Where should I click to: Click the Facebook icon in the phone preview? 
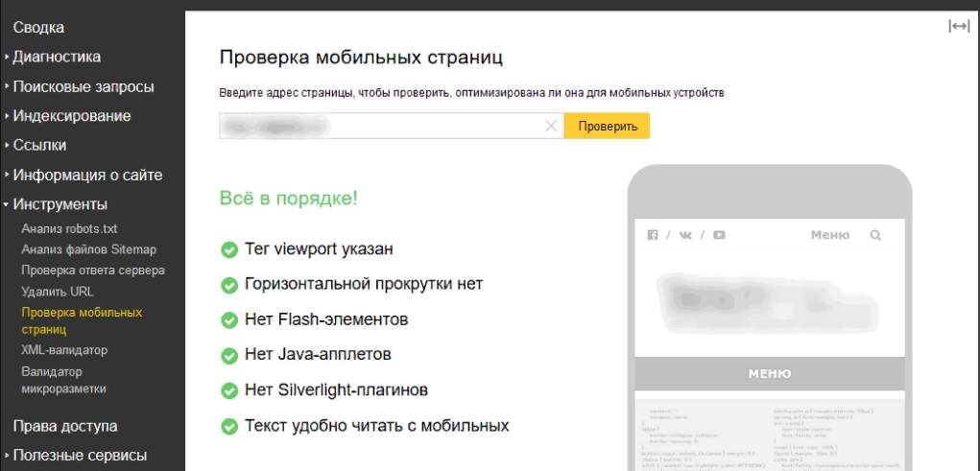pyautogui.click(x=653, y=235)
